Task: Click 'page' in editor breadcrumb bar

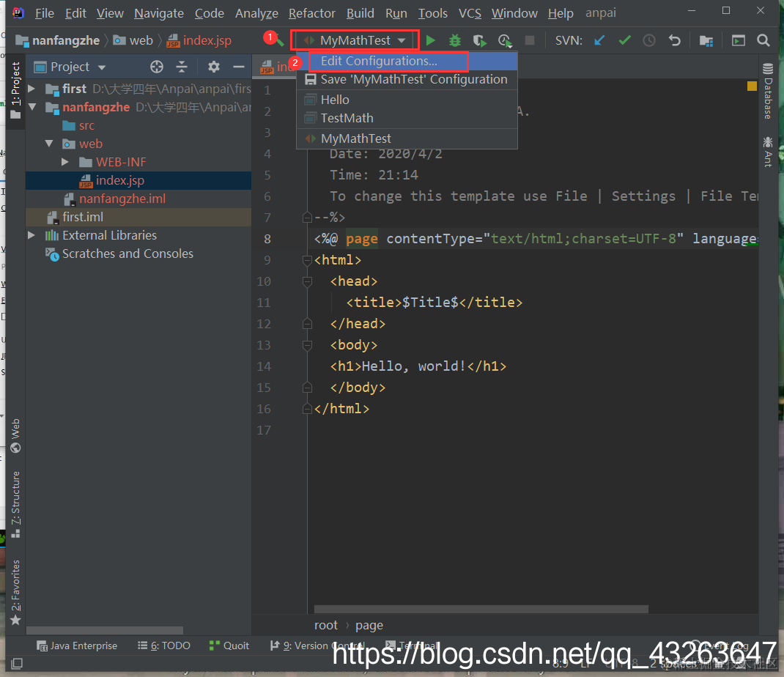Action: (369, 625)
